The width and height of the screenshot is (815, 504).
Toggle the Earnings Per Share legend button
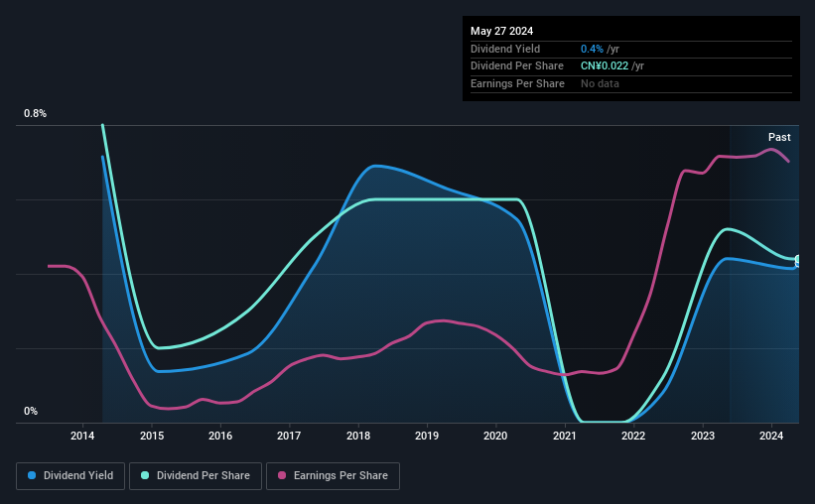pos(334,476)
